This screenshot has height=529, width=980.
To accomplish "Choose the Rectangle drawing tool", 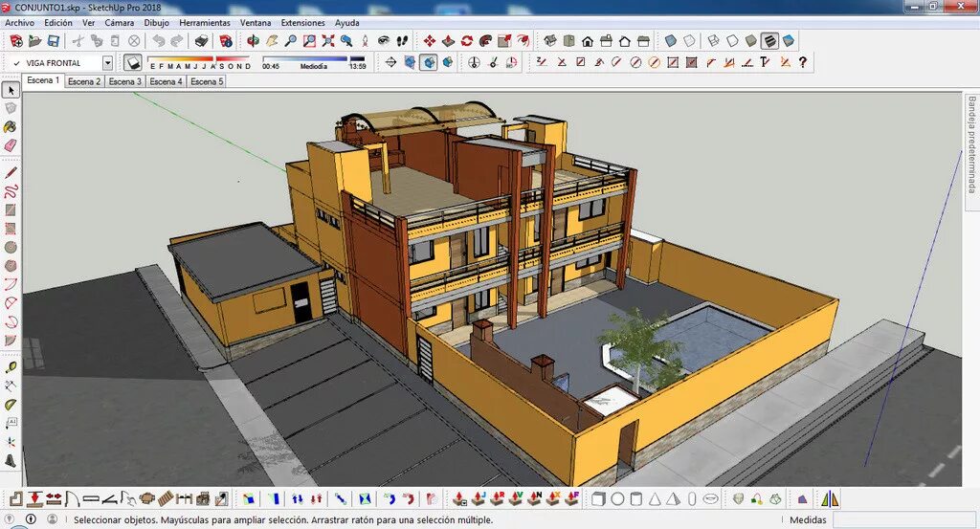I will (11, 209).
